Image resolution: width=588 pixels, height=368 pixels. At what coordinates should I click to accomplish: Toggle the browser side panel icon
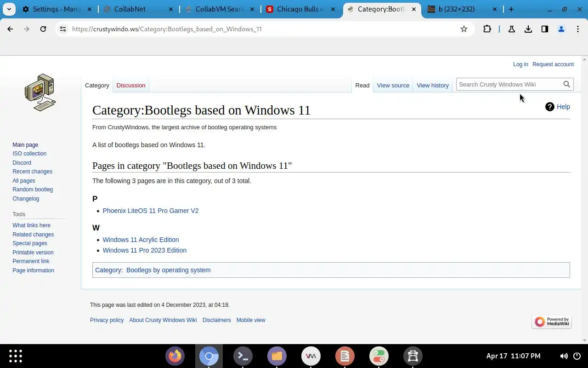(x=545, y=29)
